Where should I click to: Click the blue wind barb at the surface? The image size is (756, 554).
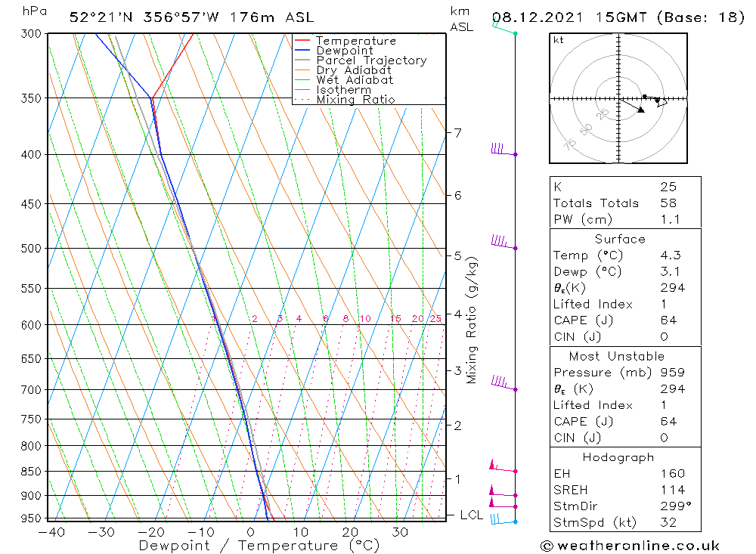502,519
